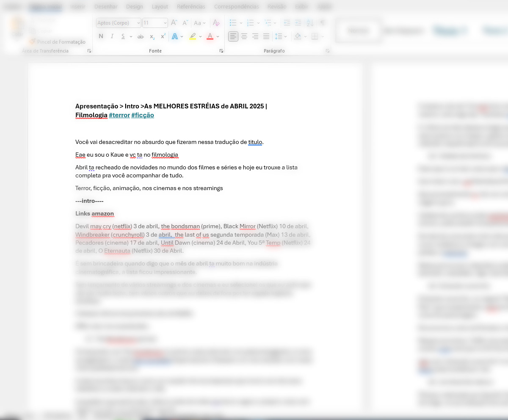Image resolution: width=508 pixels, height=420 pixels.
Task: Create a multilevel list
Action: (x=268, y=23)
